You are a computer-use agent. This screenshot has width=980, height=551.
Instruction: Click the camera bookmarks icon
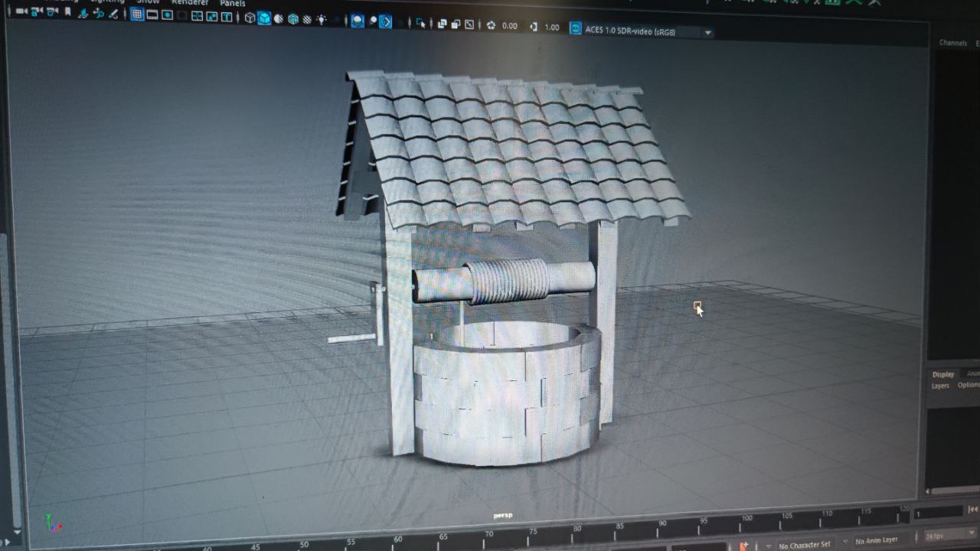click(67, 11)
